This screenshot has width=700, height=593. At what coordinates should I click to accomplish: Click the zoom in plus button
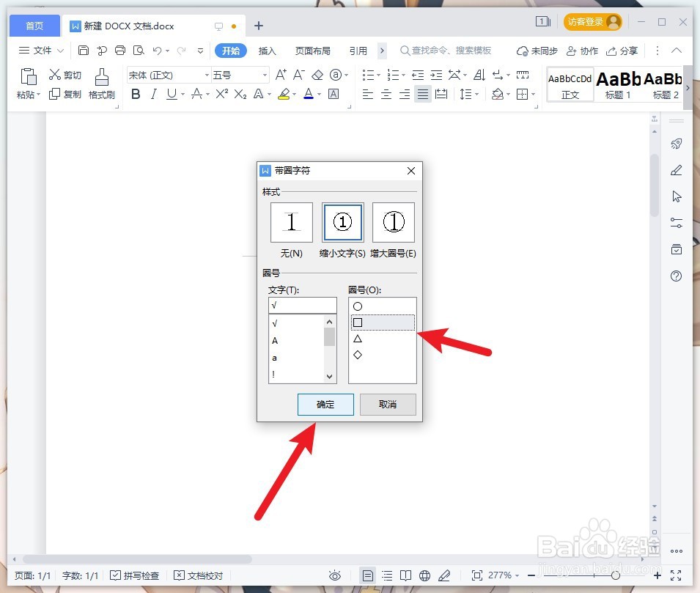click(x=657, y=575)
